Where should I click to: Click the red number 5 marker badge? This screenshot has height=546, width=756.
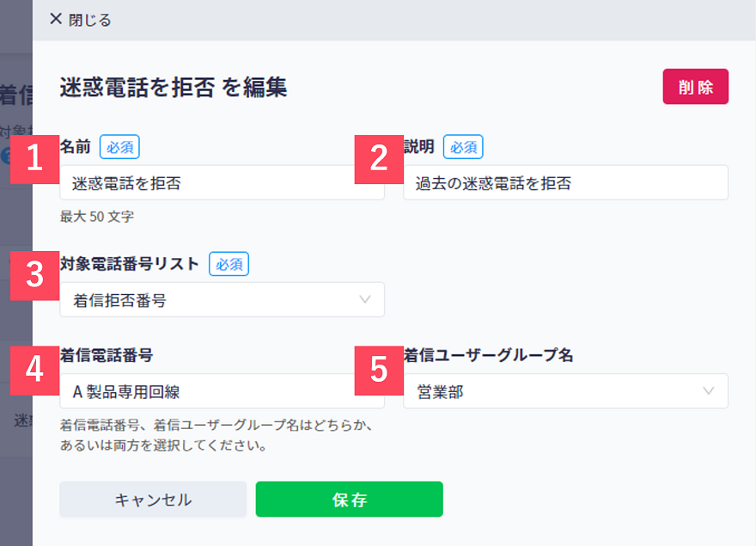point(379,371)
